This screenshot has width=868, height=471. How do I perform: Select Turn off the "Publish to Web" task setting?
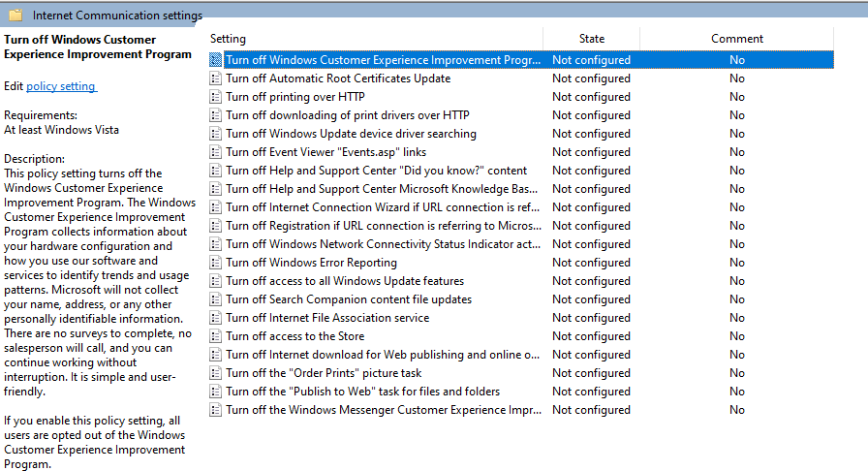[362, 392]
